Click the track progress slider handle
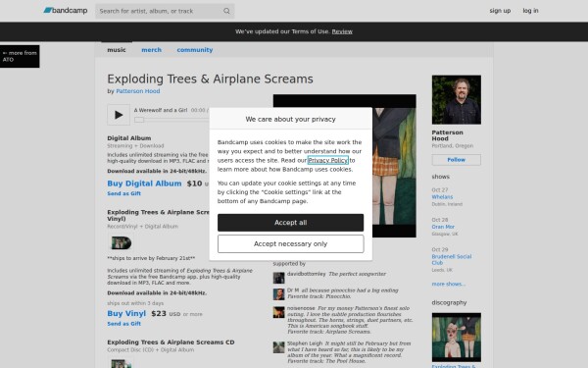The width and height of the screenshot is (588, 368). 139,120
